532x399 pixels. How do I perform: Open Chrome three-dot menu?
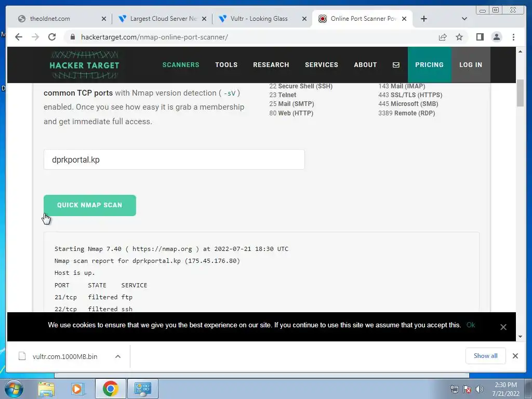513,37
